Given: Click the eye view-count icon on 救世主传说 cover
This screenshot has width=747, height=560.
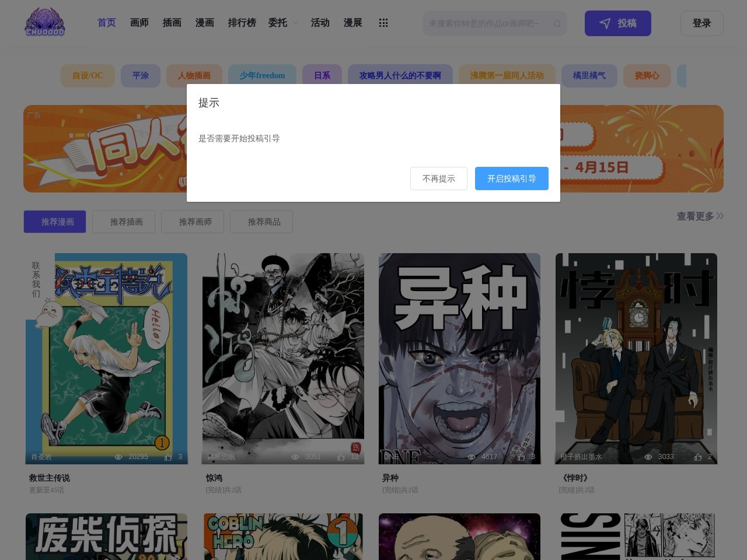Looking at the screenshot, I should pos(118,457).
